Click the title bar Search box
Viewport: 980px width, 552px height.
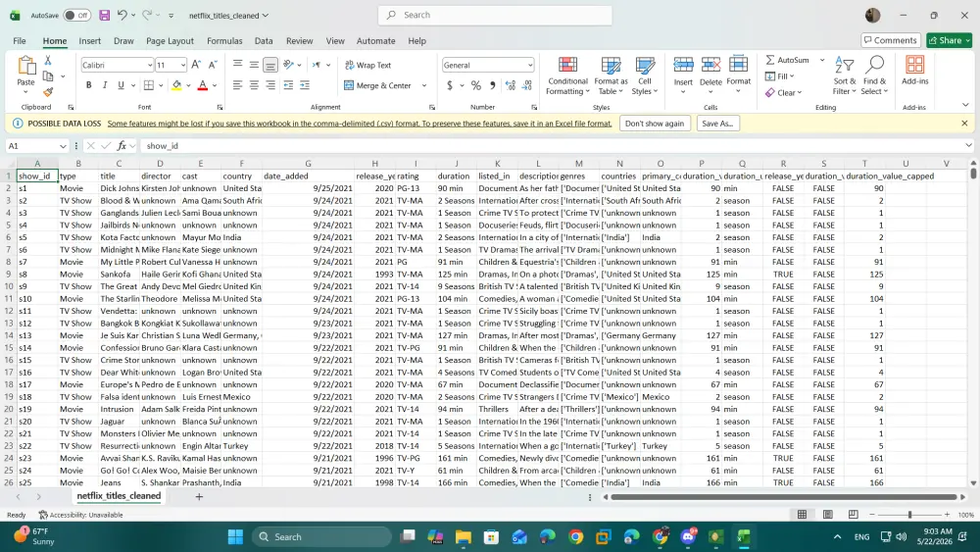pos(495,15)
